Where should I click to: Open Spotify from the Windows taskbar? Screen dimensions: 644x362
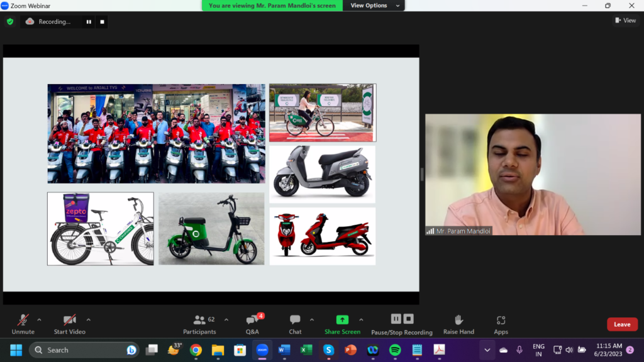tap(395, 350)
